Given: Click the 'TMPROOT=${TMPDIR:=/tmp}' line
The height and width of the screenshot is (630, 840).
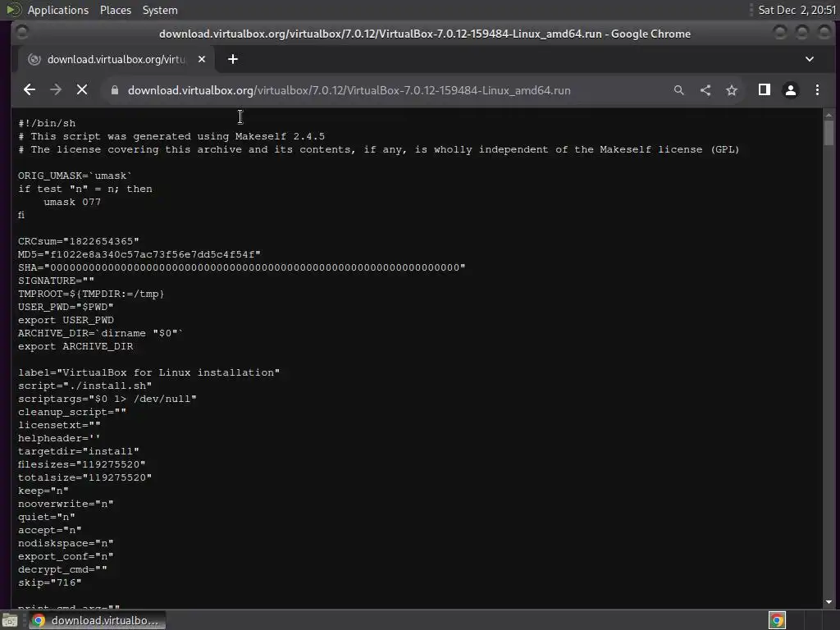Looking at the screenshot, I should 91,294.
